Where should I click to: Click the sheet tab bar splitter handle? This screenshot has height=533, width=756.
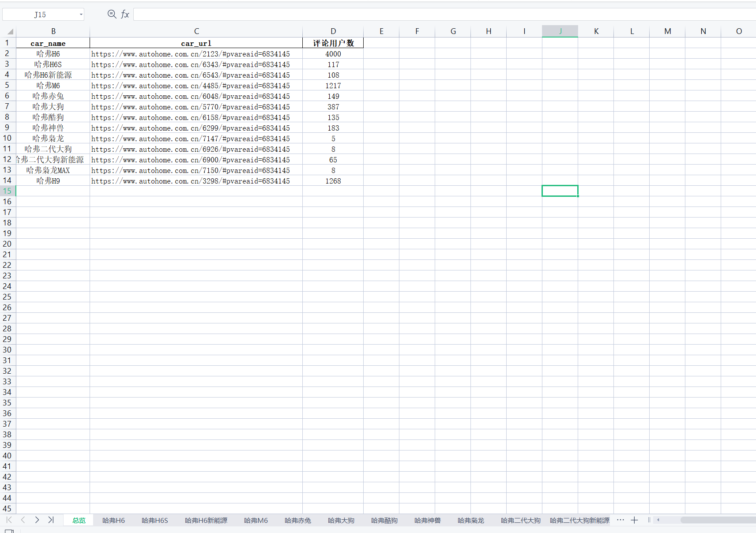[649, 520]
